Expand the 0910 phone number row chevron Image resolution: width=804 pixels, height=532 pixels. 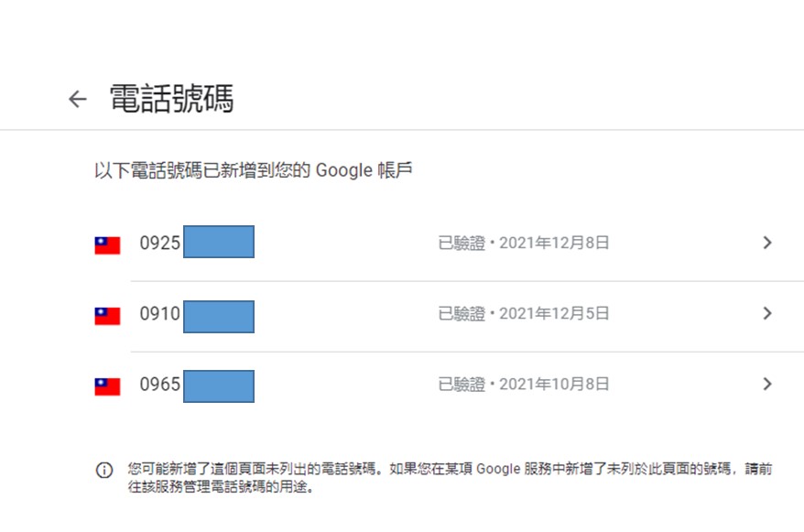pos(767,313)
